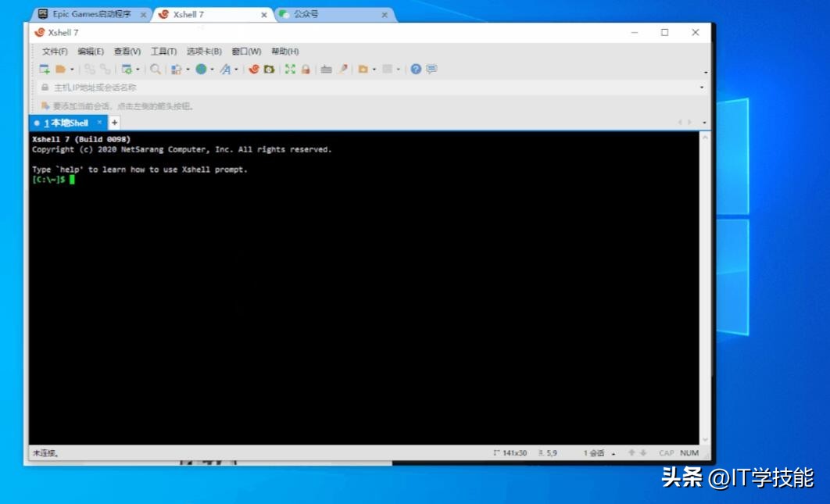830x504 pixels.
Task: Click the layout/color scheme icon
Action: pyautogui.click(x=177, y=70)
